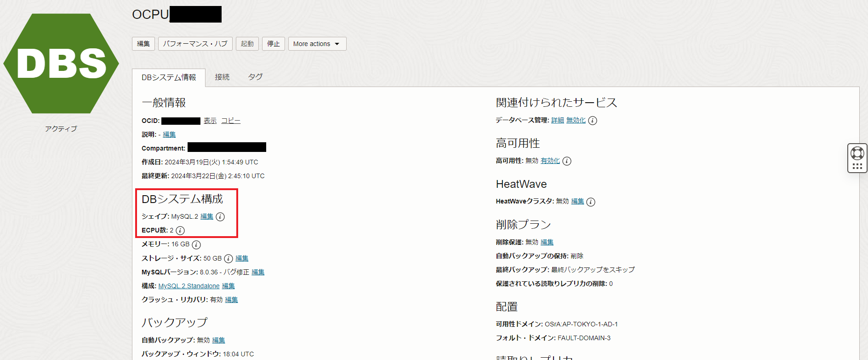The height and width of the screenshot is (360, 868).
Task: Click the 可用性ドメイン value OSrA:AP-TOKYO-1-AD-1
Action: (581, 324)
